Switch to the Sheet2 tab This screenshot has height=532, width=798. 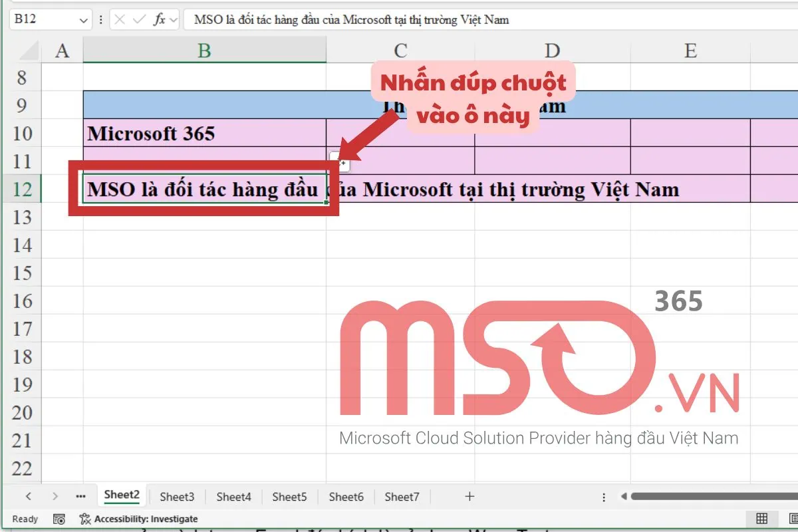click(x=122, y=495)
